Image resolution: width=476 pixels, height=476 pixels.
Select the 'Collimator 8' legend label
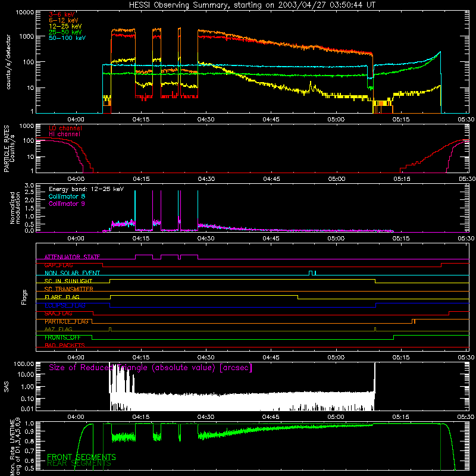(x=67, y=196)
